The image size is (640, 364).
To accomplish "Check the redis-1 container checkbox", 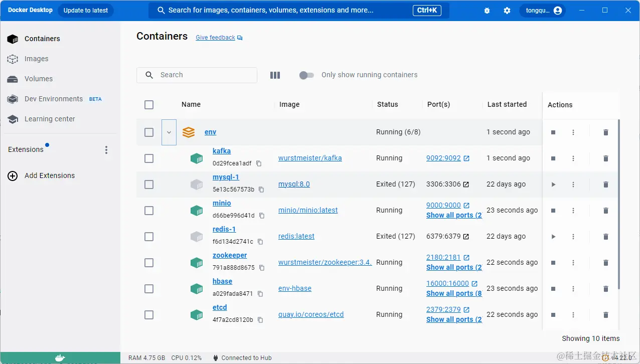I will [x=149, y=237].
